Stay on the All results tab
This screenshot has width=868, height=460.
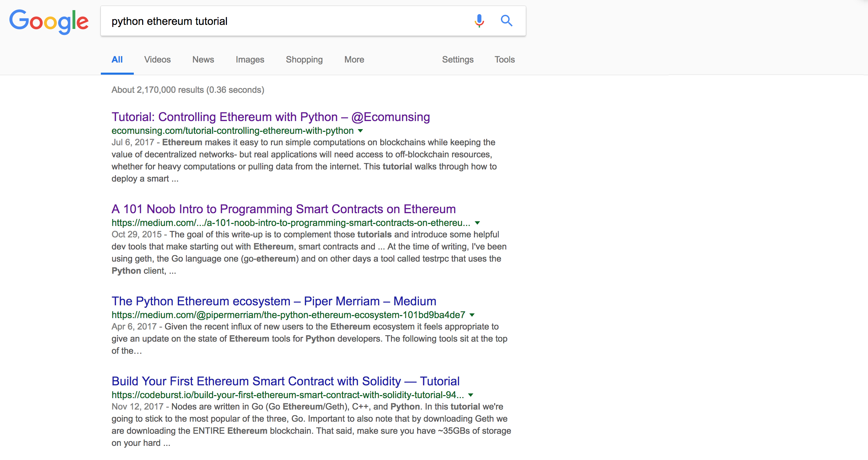[117, 59]
